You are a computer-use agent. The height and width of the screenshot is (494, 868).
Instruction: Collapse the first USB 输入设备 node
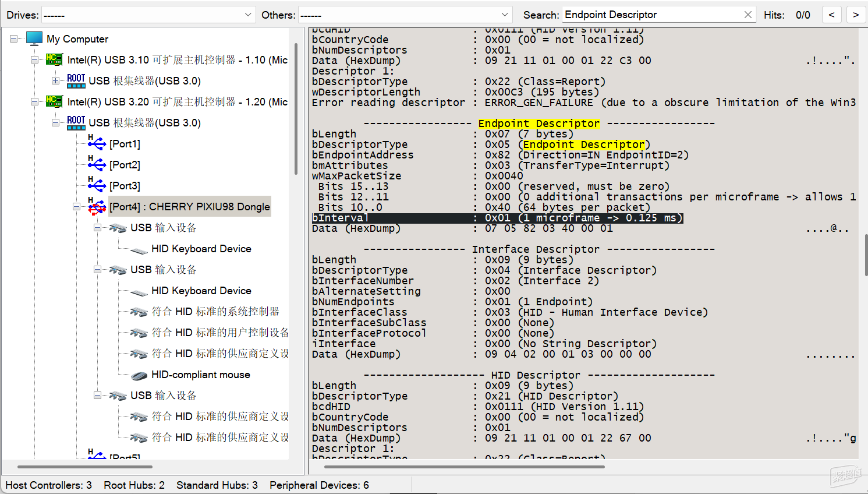pos(97,228)
